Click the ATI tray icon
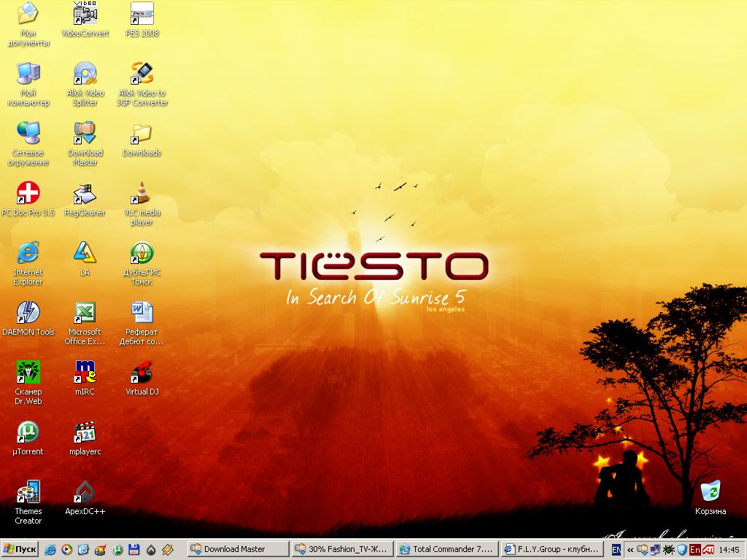 click(708, 550)
